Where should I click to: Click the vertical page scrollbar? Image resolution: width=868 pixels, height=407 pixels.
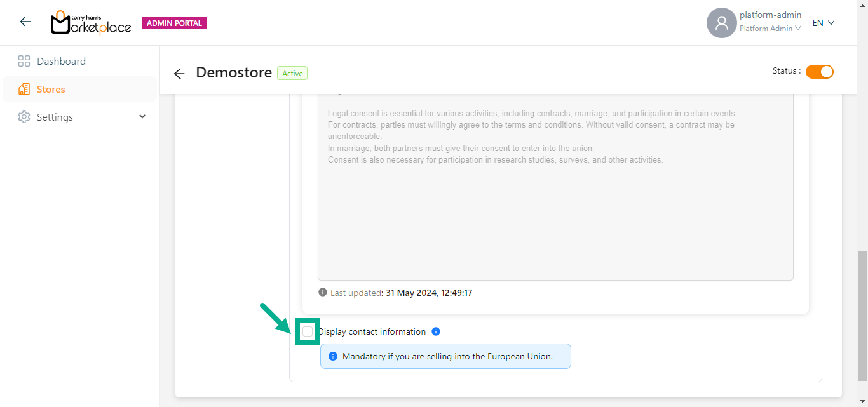(862, 317)
